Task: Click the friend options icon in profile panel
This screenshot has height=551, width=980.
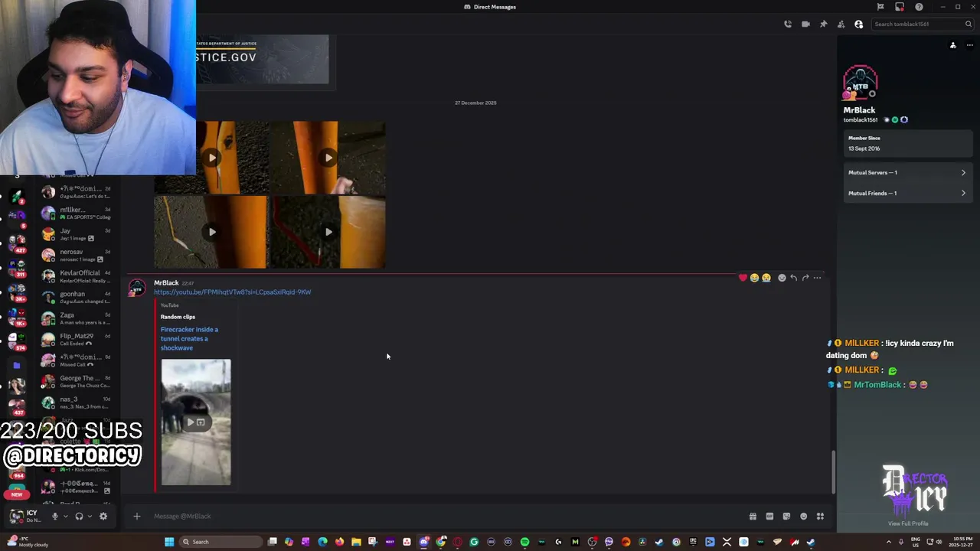Action: 953,45
